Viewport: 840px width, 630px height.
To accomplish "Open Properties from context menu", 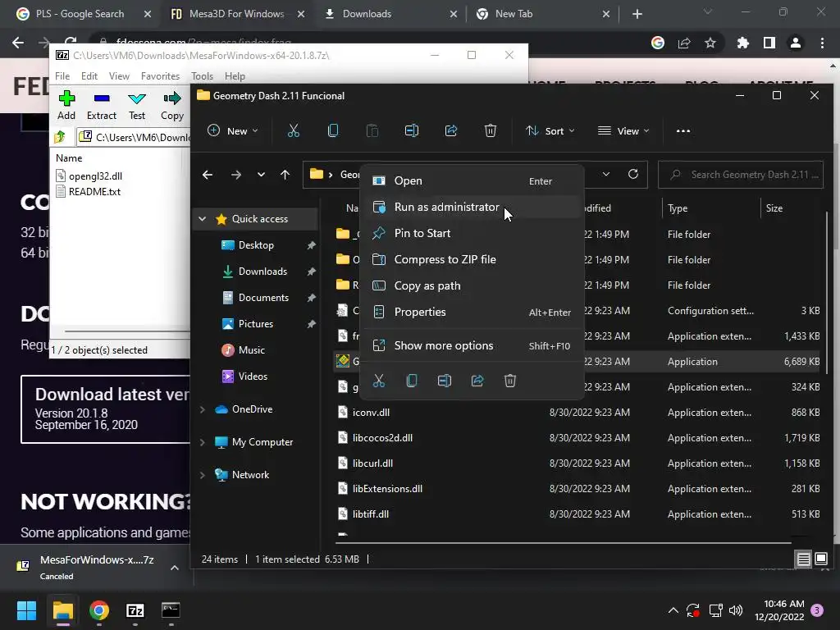I will [472, 312].
